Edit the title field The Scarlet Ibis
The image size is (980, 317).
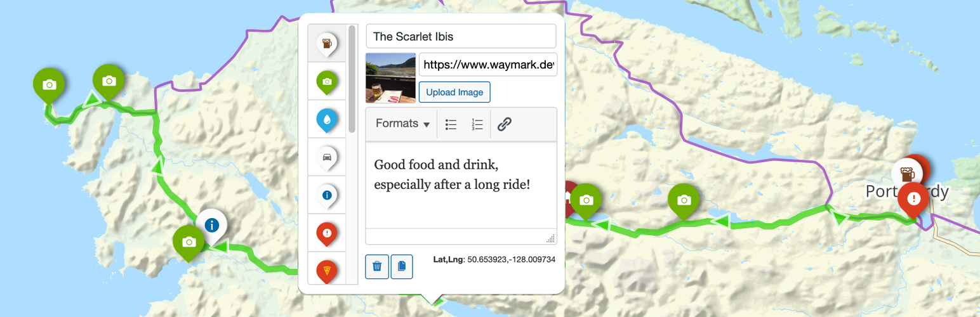pos(461,36)
